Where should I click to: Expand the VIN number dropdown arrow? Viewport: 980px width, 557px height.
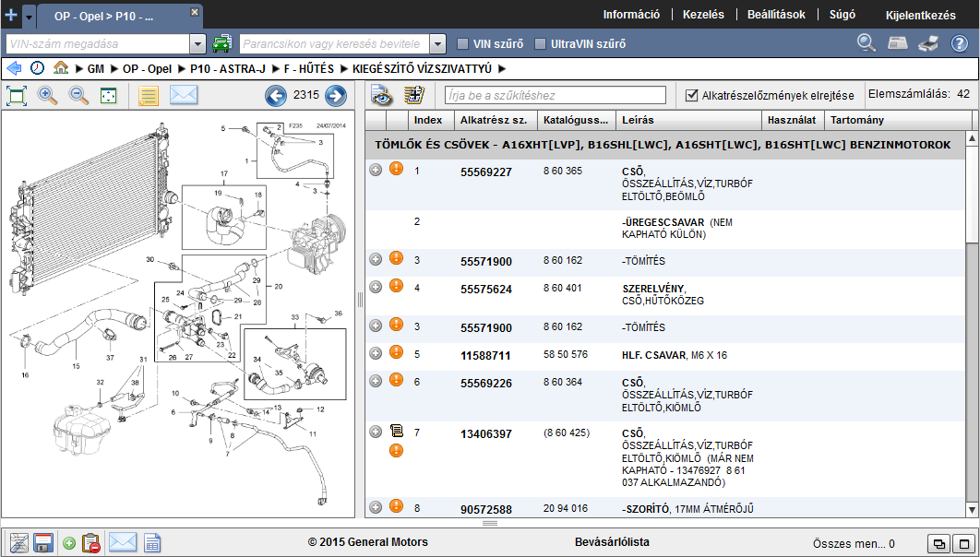tap(197, 43)
